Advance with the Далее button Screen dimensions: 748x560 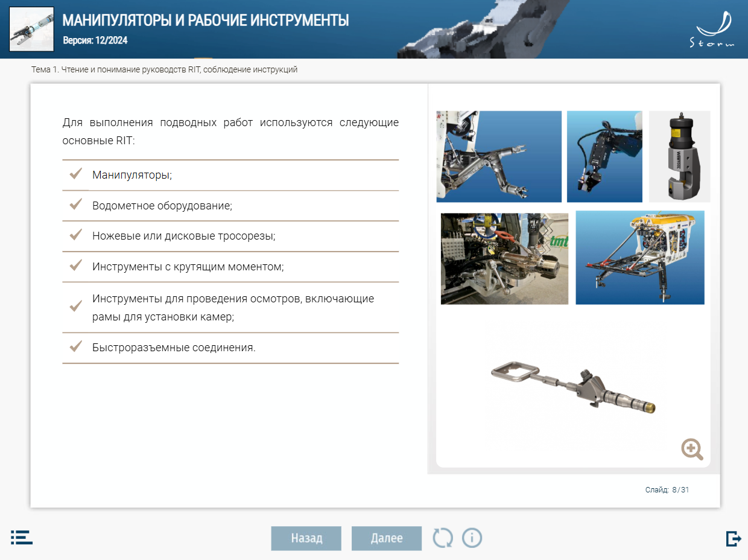click(387, 538)
